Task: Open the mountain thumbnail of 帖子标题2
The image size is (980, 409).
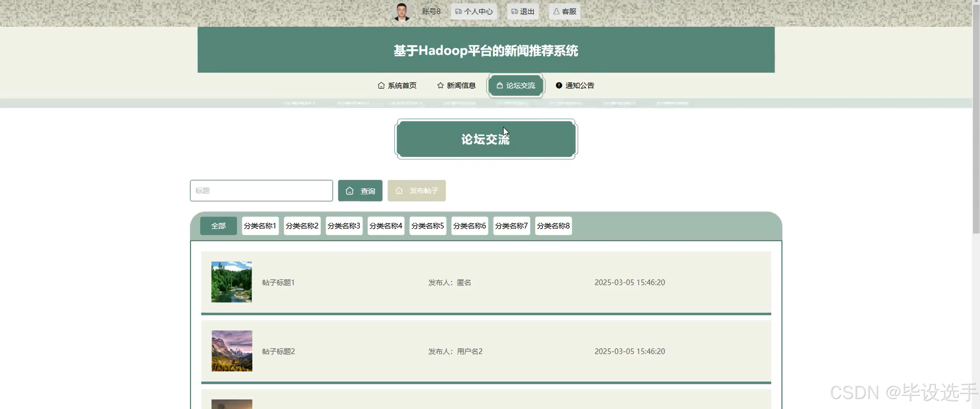Action: [232, 351]
